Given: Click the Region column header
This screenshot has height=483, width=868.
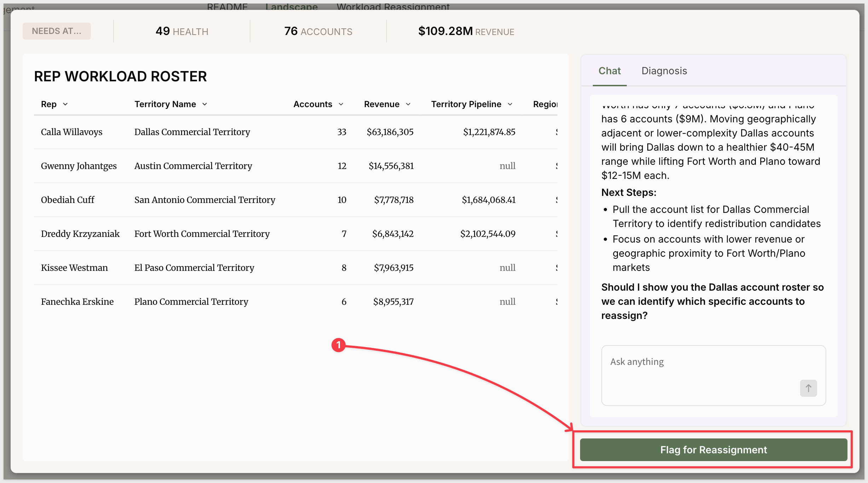Looking at the screenshot, I should click(x=545, y=104).
